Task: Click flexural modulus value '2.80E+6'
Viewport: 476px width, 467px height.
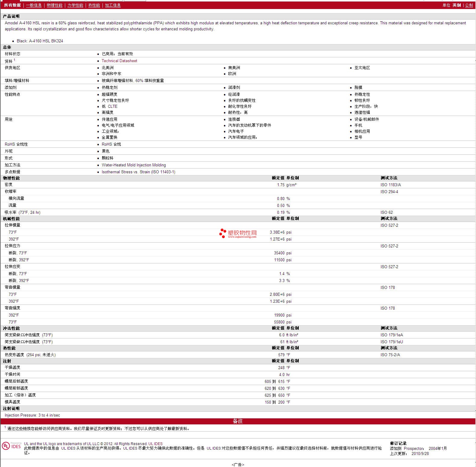Action: [277, 294]
